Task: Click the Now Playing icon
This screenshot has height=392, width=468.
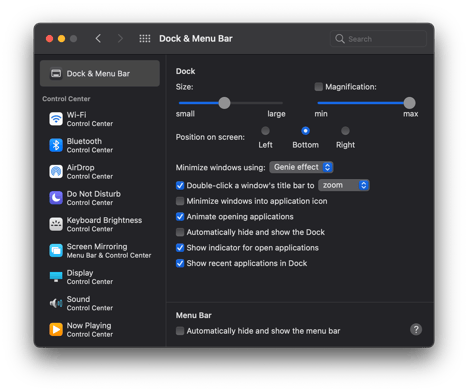Action: click(56, 330)
